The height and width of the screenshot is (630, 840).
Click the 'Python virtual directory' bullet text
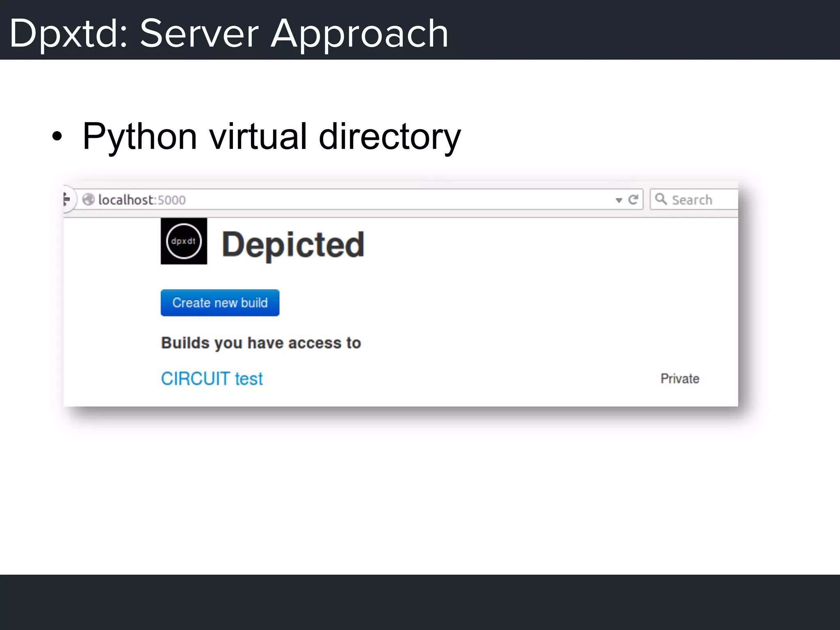(272, 137)
